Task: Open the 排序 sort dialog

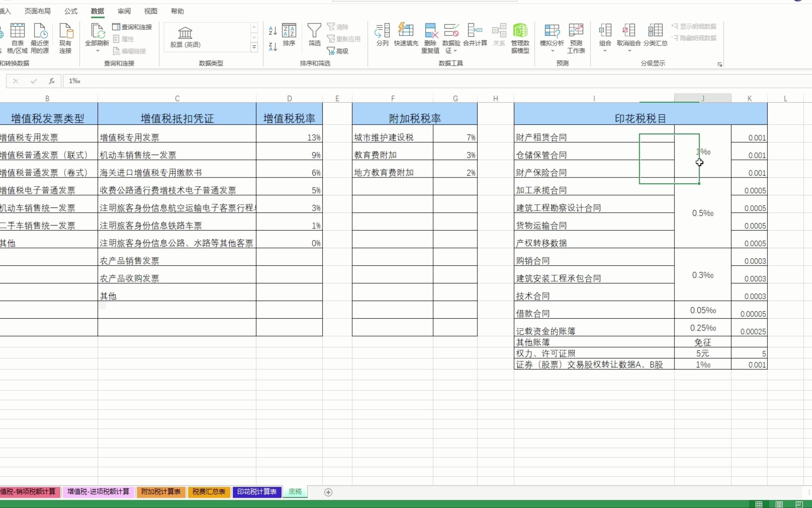Action: pos(289,35)
